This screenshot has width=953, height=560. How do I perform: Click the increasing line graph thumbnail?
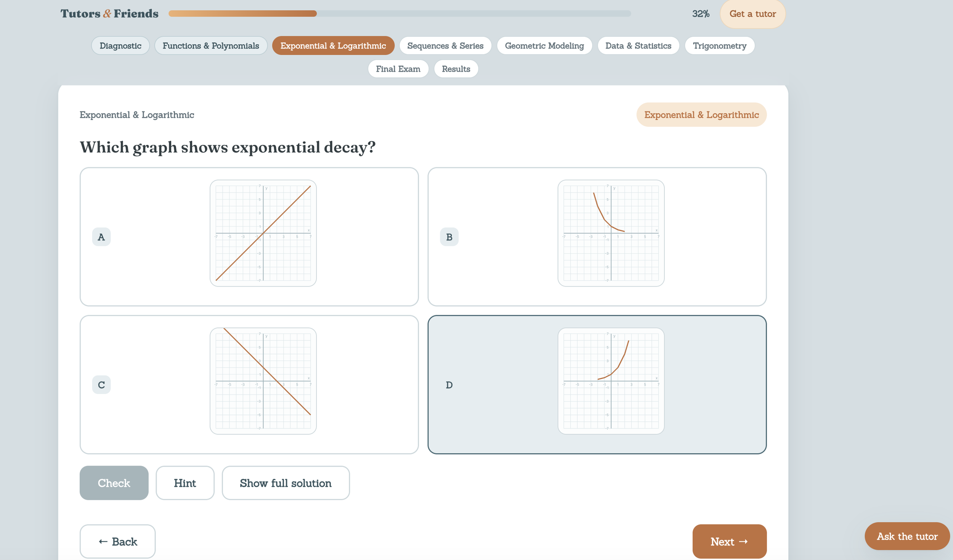pyautogui.click(x=263, y=233)
